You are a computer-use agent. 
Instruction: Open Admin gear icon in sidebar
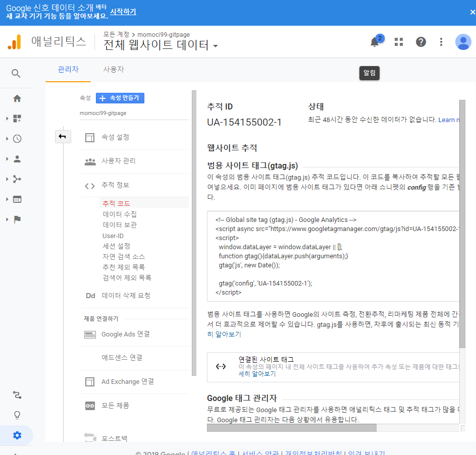click(x=17, y=435)
